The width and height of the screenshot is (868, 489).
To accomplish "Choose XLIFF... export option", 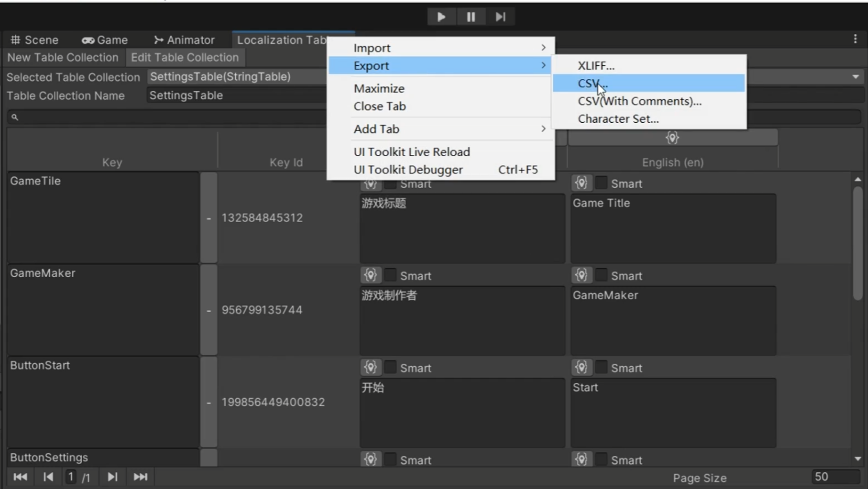I will click(x=649, y=65).
